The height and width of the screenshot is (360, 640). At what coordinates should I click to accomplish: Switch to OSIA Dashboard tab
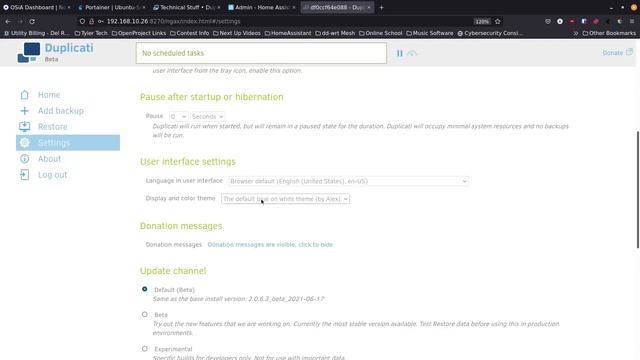[37, 7]
